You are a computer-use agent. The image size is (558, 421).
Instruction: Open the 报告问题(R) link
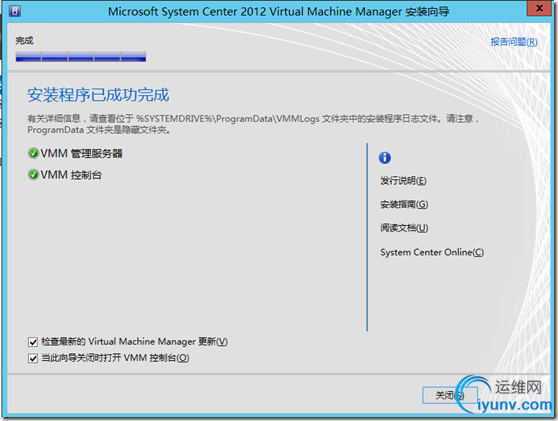click(x=514, y=42)
